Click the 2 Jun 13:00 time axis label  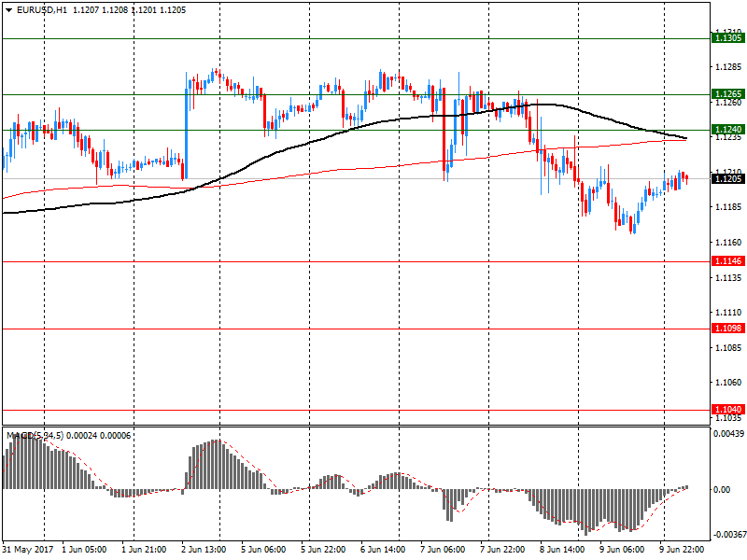(204, 550)
